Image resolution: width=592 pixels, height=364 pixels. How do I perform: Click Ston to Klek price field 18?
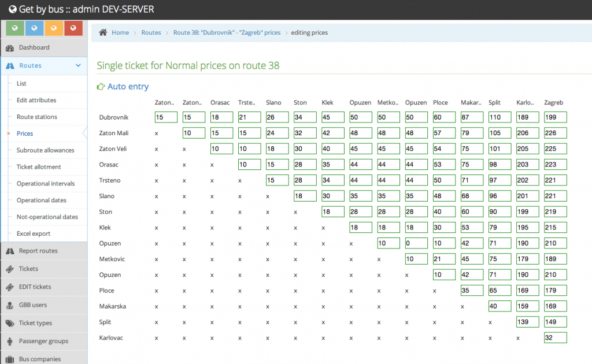[x=332, y=211]
